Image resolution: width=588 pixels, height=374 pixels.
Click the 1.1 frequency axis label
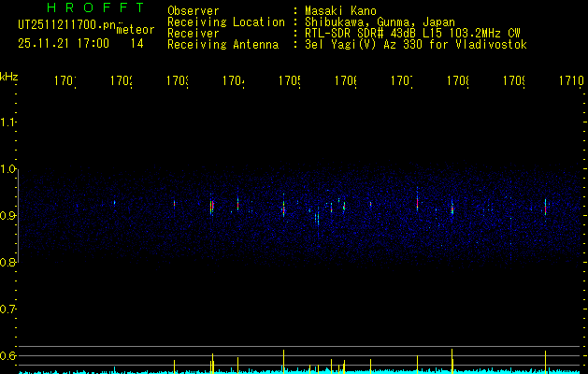[x=8, y=122]
